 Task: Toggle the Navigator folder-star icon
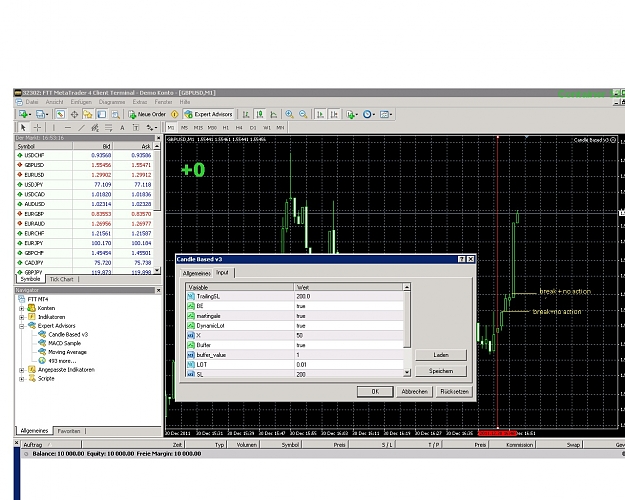pyautogui.click(x=88, y=114)
